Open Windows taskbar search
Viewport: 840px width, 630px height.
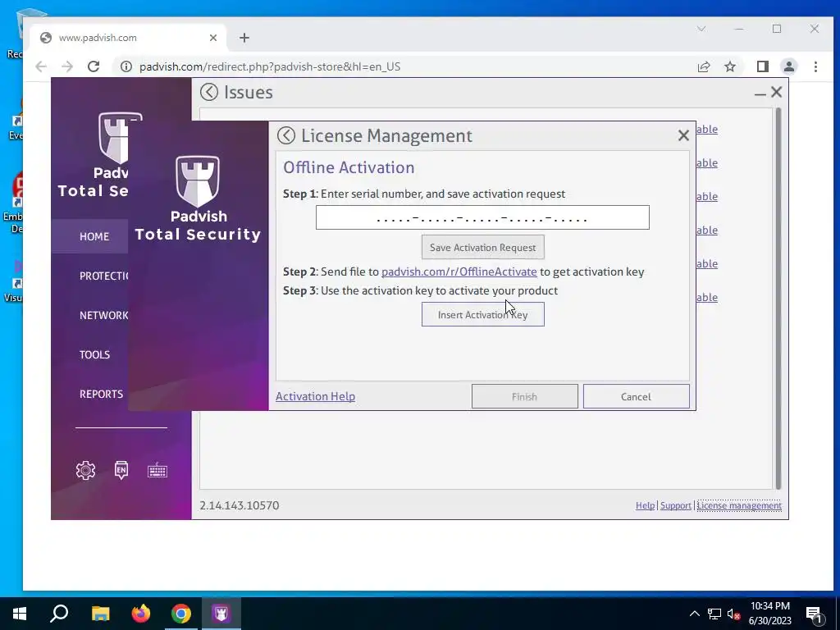pyautogui.click(x=59, y=614)
